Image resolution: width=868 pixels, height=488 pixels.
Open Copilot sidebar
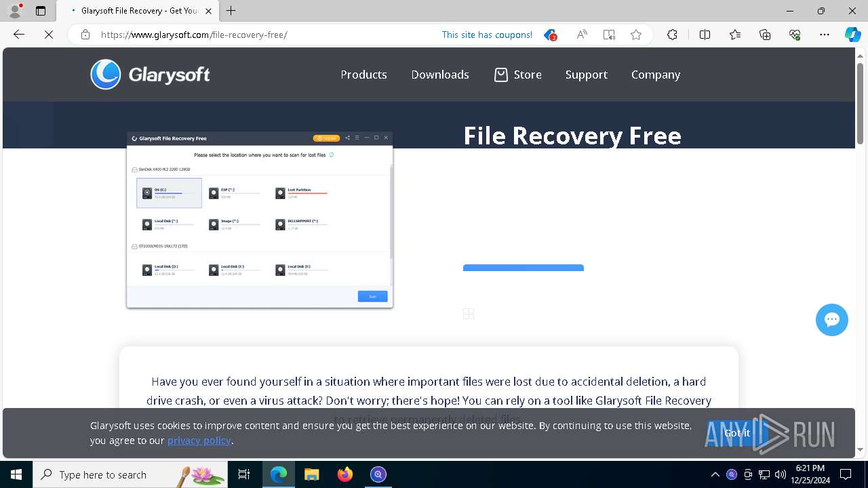(852, 35)
